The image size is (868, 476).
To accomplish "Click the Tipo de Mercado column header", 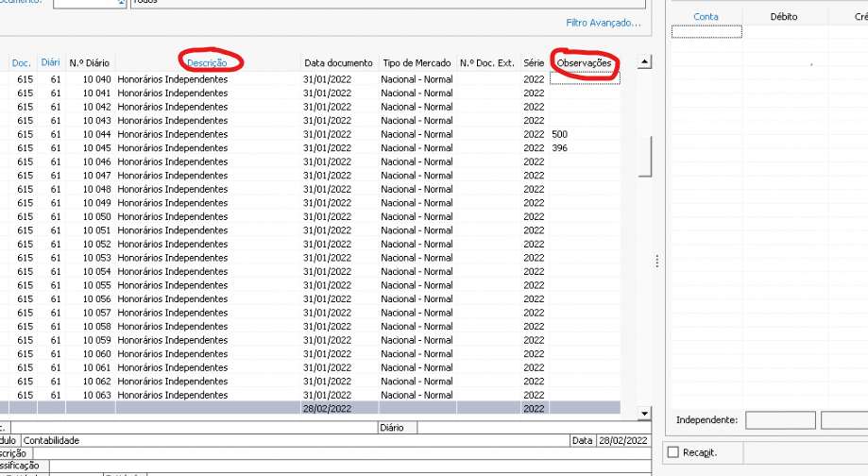I will (417, 62).
